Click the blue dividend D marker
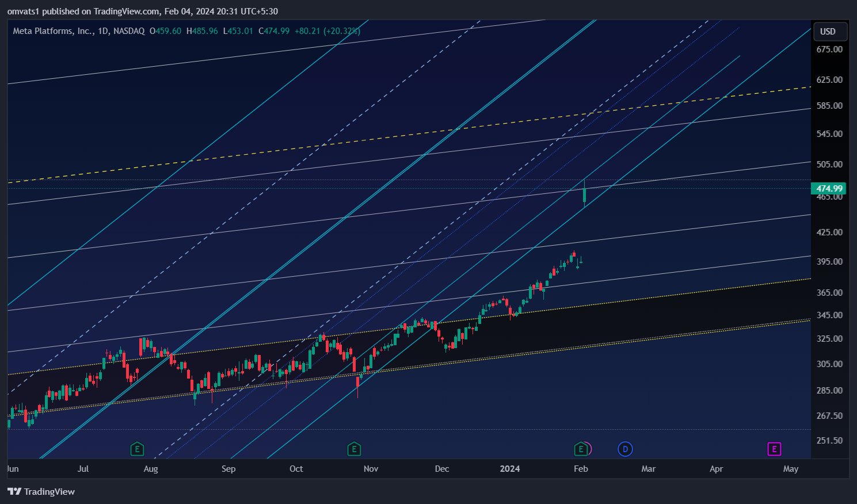Screen dimensions: 857x504 click(625, 449)
